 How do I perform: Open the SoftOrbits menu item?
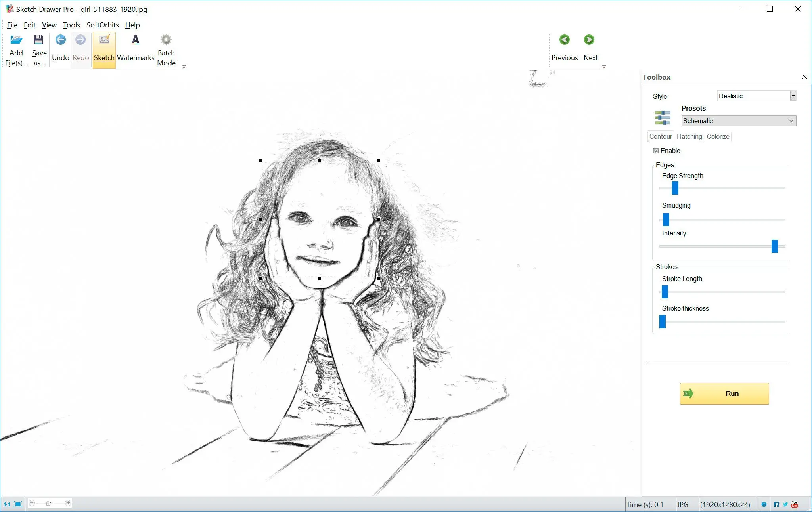pyautogui.click(x=103, y=25)
